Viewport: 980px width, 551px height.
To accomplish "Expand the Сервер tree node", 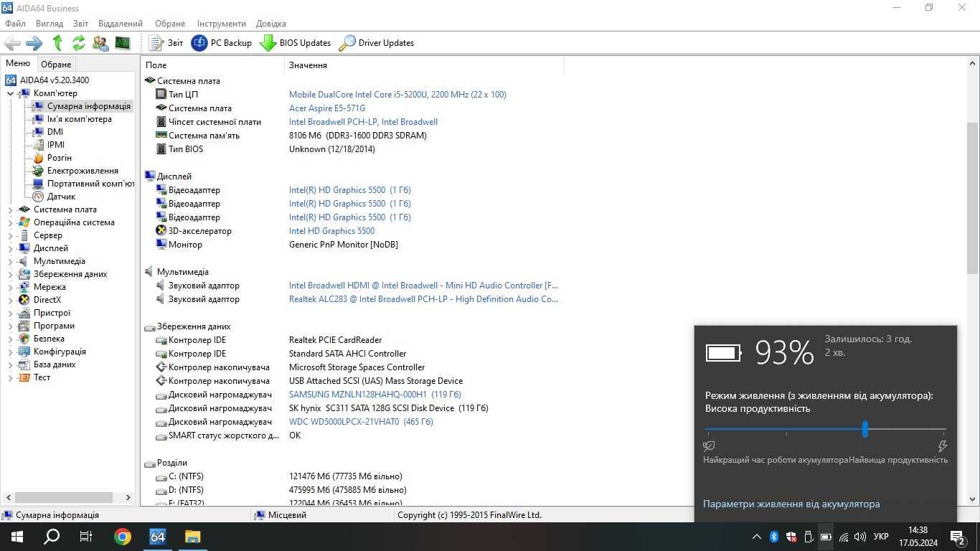I will pyautogui.click(x=10, y=235).
